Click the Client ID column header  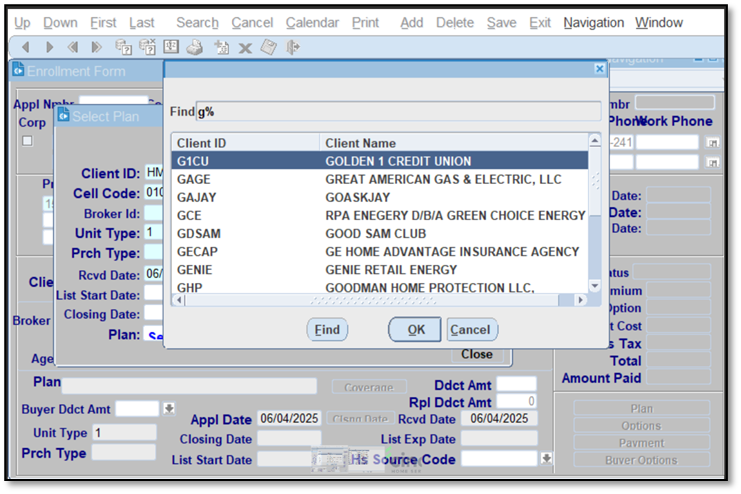246,143
